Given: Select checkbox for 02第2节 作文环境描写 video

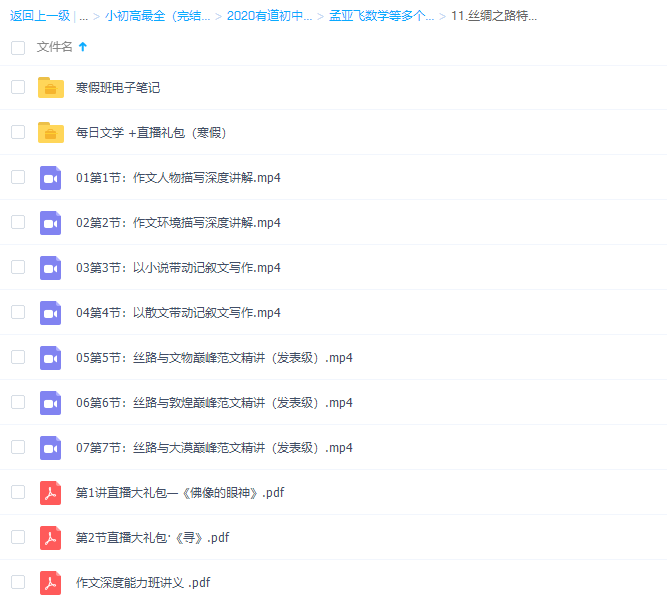Looking at the screenshot, I should coord(18,222).
